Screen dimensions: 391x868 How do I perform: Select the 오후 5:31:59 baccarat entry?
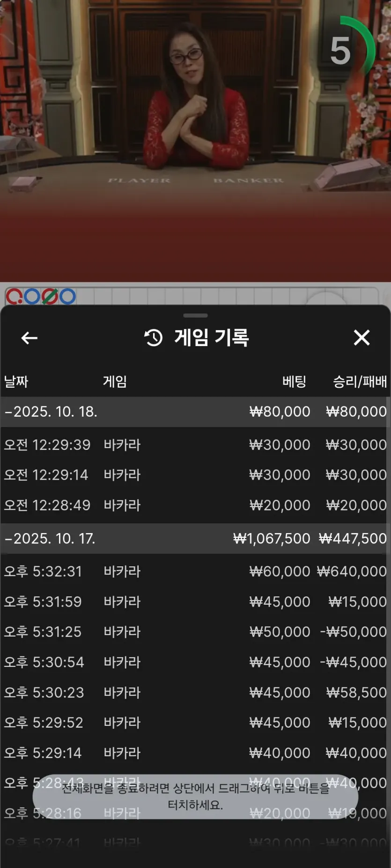pos(195,601)
